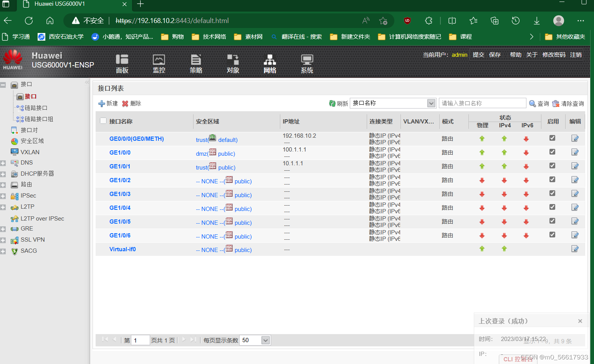Toggle enable checkbox for GE1/0/0
The image size is (594, 364).
pyautogui.click(x=552, y=152)
